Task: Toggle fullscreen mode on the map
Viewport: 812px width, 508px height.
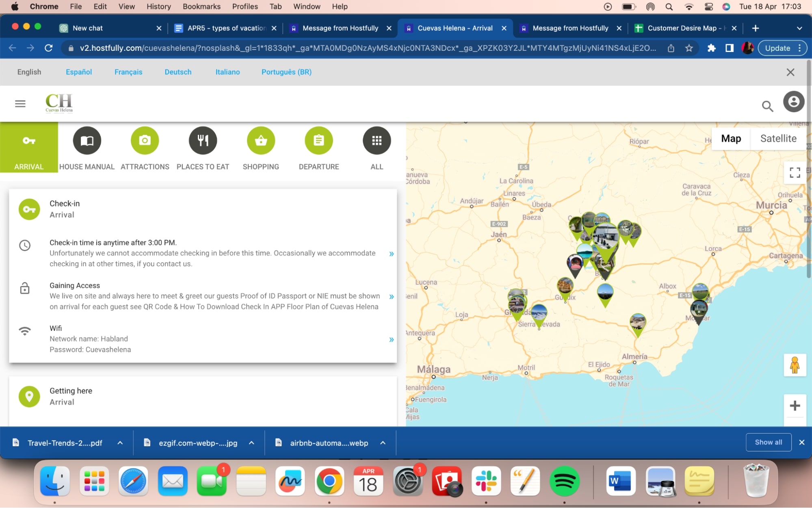Action: tap(795, 173)
